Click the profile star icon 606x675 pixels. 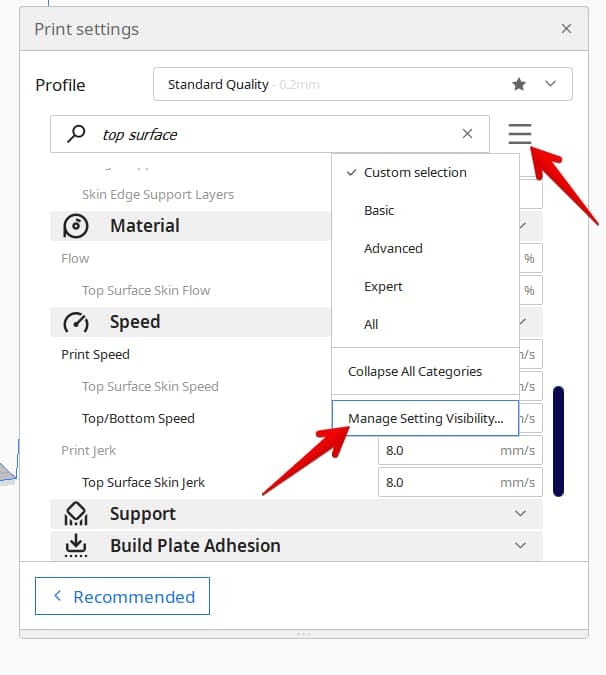pos(518,85)
